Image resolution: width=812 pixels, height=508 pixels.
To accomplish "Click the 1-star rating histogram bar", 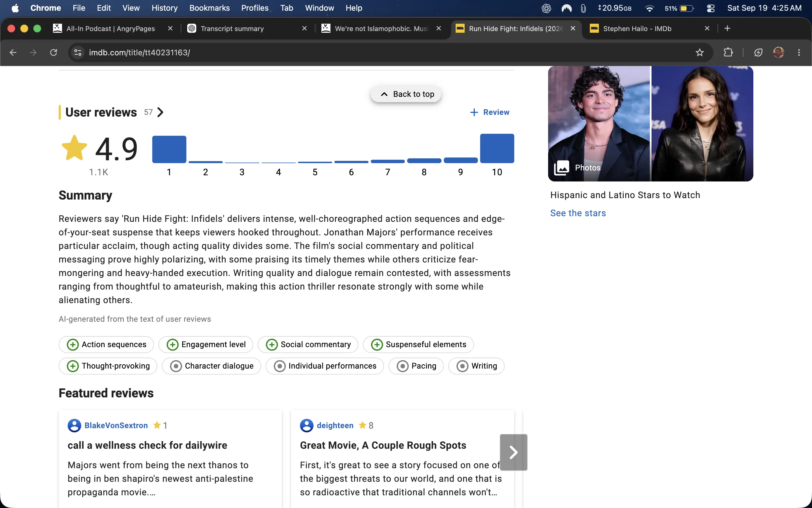I will [169, 149].
